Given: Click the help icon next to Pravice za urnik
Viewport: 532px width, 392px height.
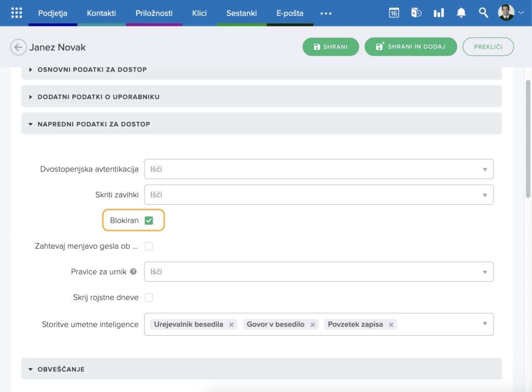Looking at the screenshot, I should coord(134,272).
